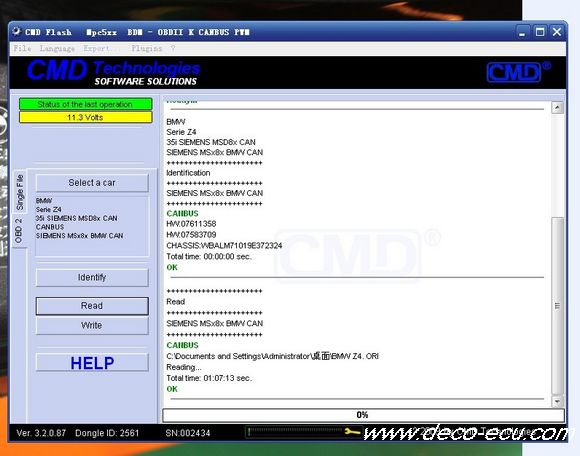The width and height of the screenshot is (580, 456).
Task: Click Total time: 00:00:00 sec. line
Action: point(209,256)
